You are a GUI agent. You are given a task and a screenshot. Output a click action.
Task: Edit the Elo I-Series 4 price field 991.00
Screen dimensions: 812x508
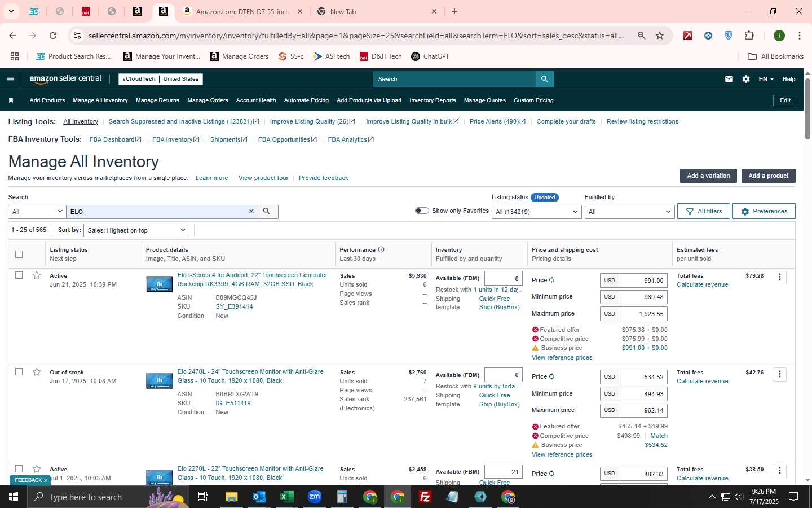click(x=643, y=281)
